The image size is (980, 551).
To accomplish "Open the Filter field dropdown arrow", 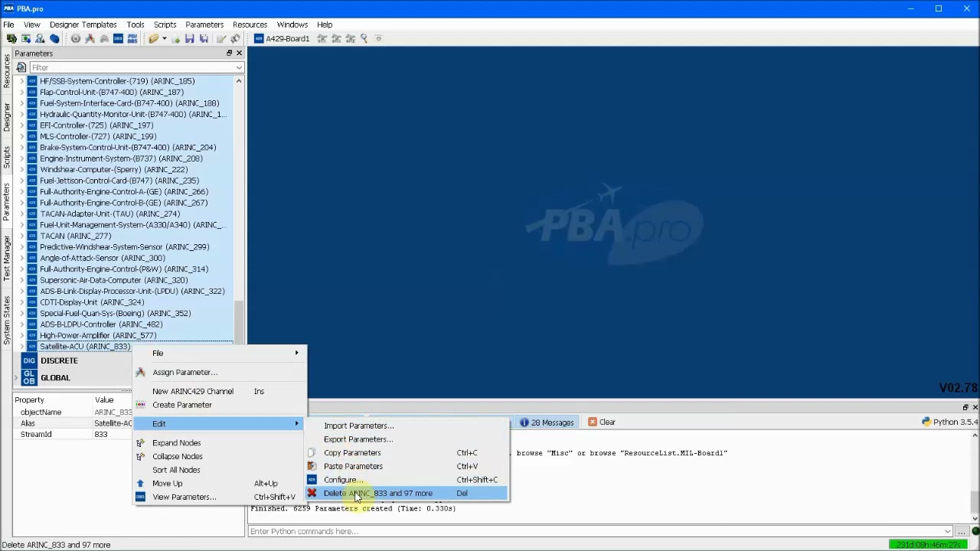I will coord(239,67).
